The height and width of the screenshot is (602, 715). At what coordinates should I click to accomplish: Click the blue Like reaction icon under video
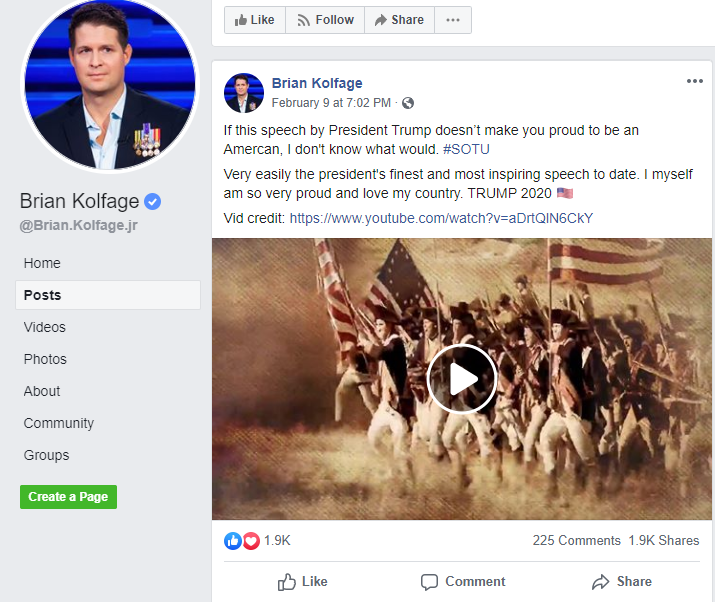coord(233,540)
